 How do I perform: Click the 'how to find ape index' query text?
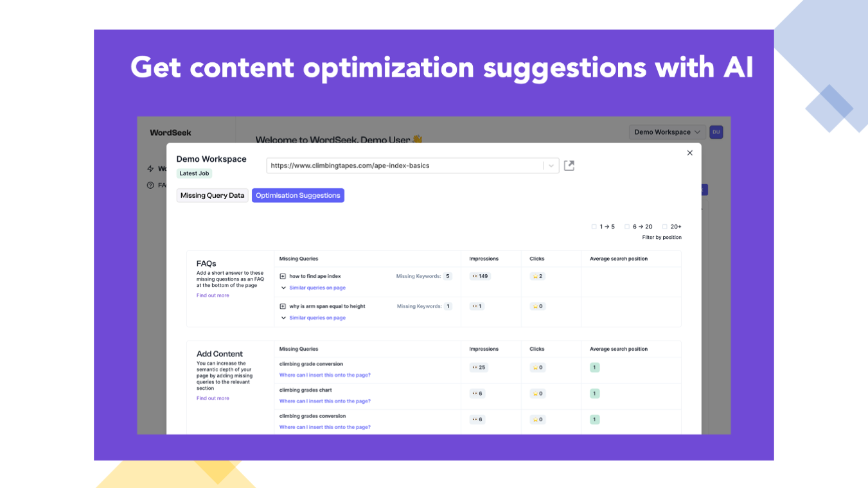315,276
